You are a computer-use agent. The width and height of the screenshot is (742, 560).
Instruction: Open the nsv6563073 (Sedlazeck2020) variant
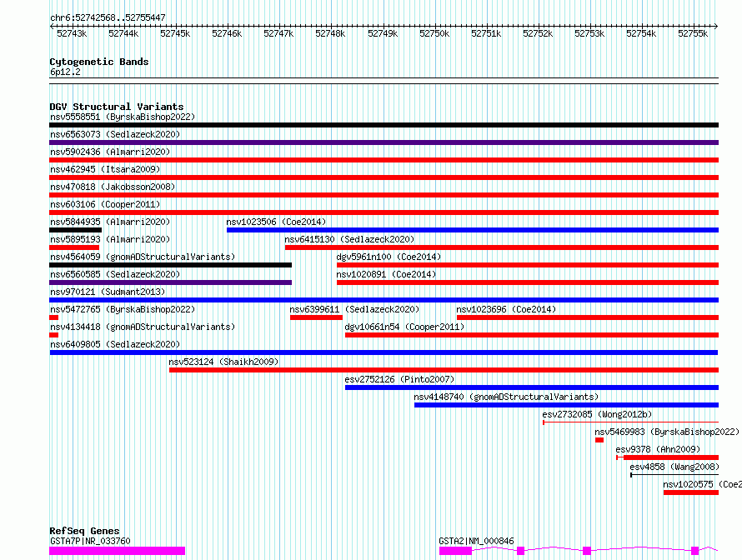115,134
